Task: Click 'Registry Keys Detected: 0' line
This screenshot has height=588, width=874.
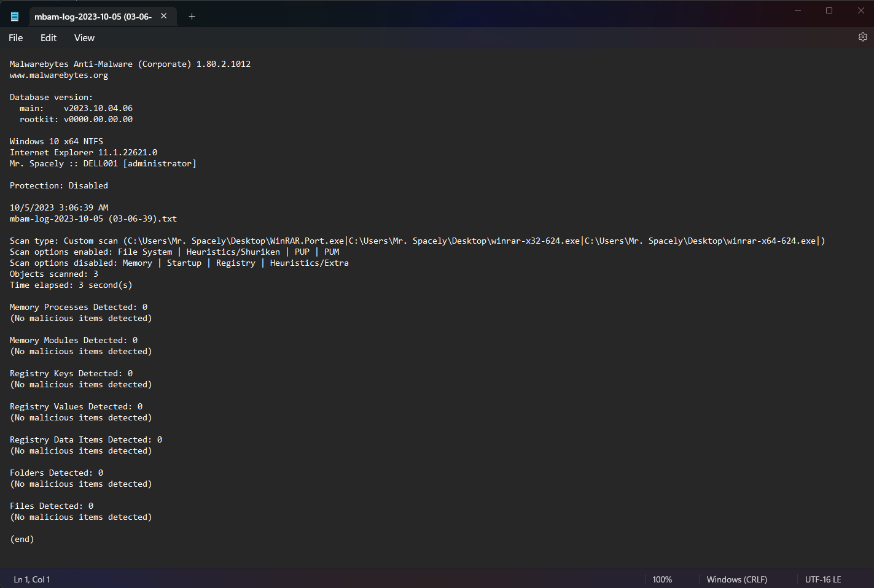Action: [x=71, y=373]
